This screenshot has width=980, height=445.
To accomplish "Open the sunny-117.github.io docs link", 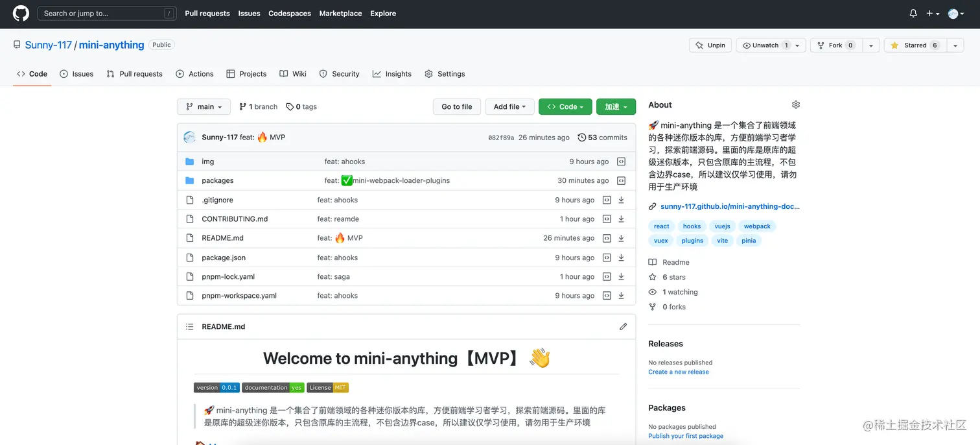I will [730, 207].
